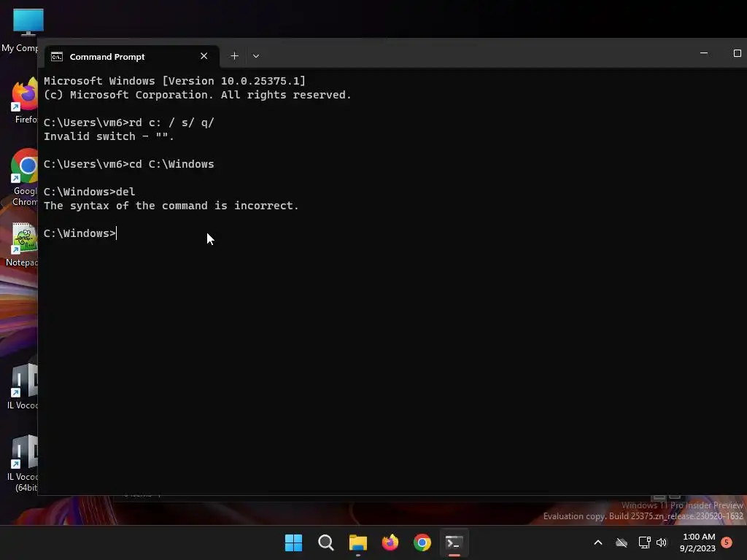Click the Microsoft Windows version line
This screenshot has height=560, width=747.
click(174, 82)
